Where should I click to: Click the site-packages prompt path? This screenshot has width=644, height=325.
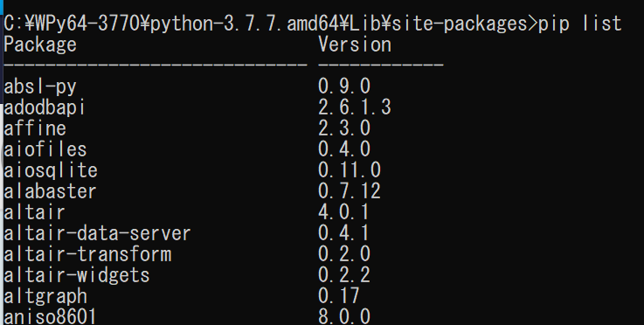pos(270,24)
